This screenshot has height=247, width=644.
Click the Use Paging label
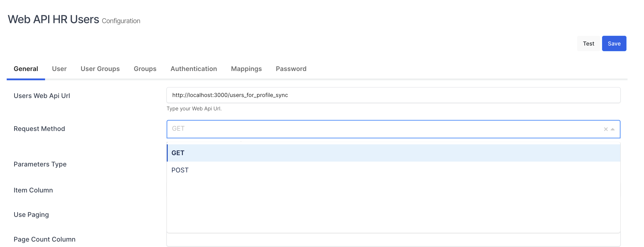pos(31,215)
